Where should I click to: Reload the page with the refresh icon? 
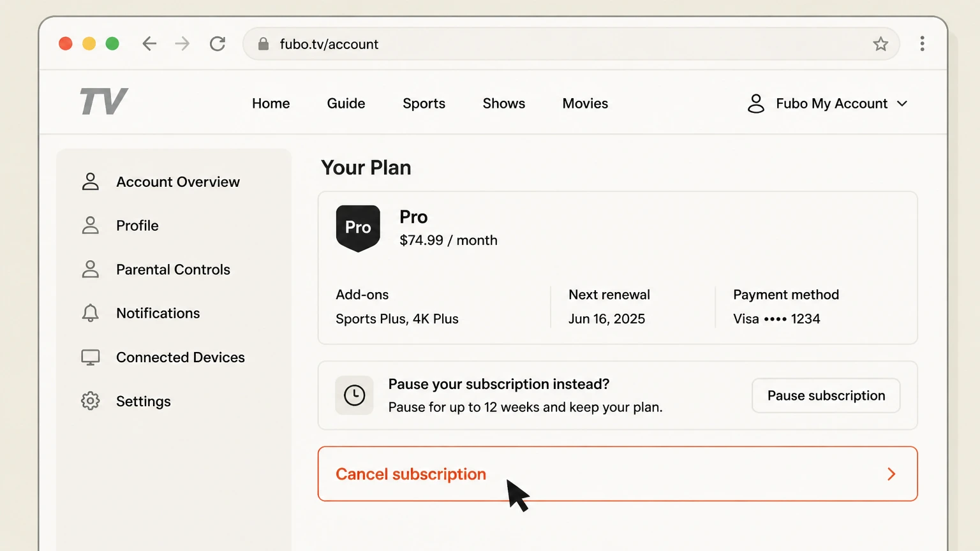pos(218,43)
